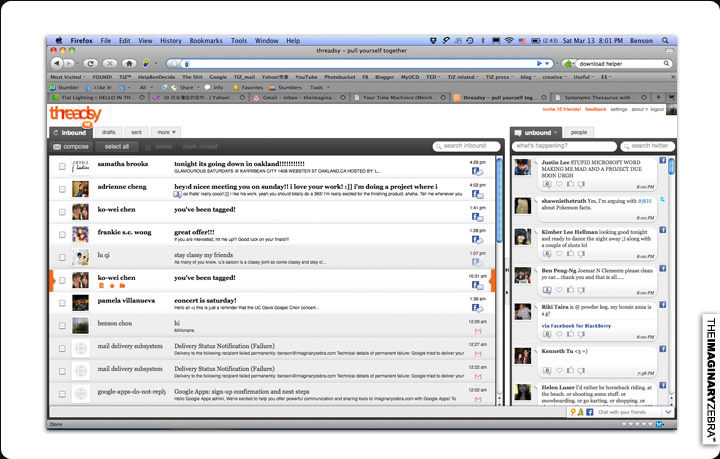Viewport: 720px width, 459px height.
Task: Check the box for samatha brooks message
Action: click(x=62, y=167)
